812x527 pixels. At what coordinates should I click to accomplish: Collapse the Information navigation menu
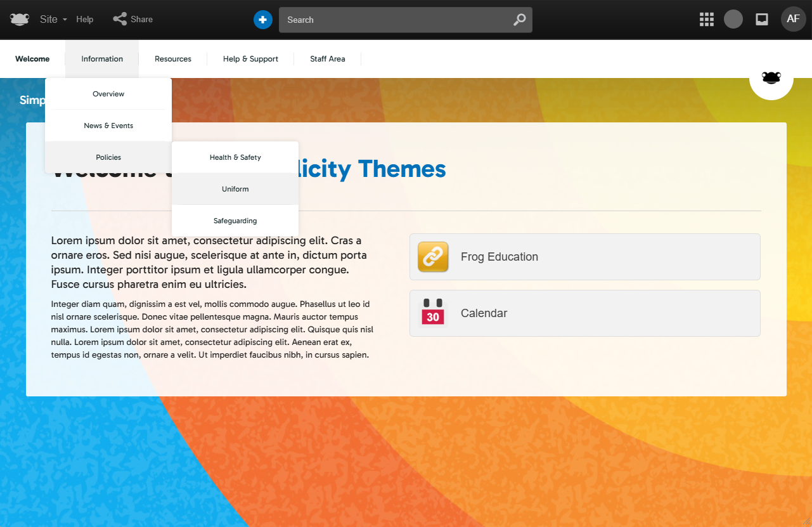pos(102,59)
